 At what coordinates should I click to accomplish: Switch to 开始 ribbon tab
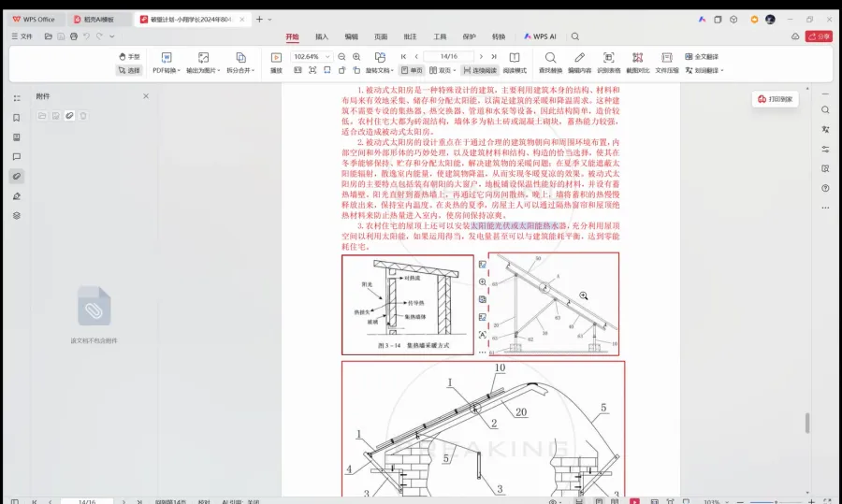coord(292,36)
